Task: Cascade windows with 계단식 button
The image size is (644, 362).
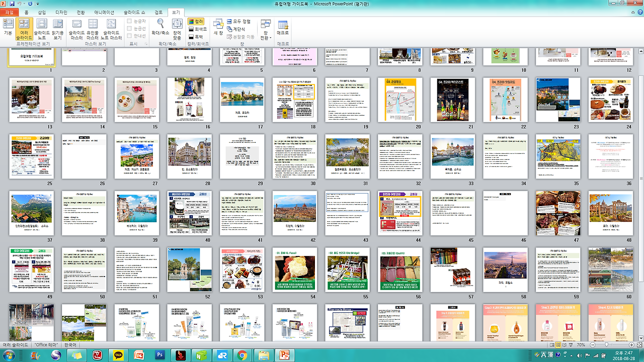Action: [x=235, y=29]
